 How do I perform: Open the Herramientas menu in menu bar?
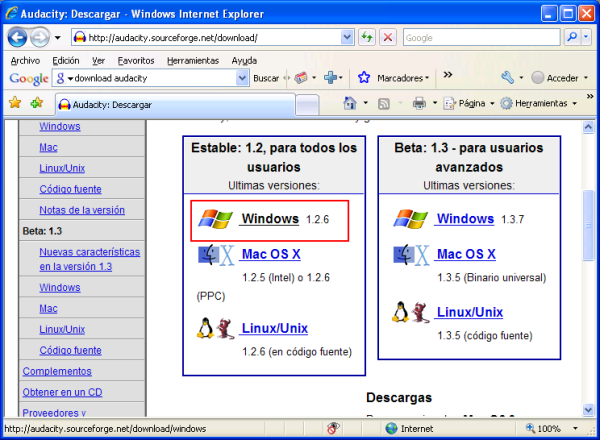[193, 60]
